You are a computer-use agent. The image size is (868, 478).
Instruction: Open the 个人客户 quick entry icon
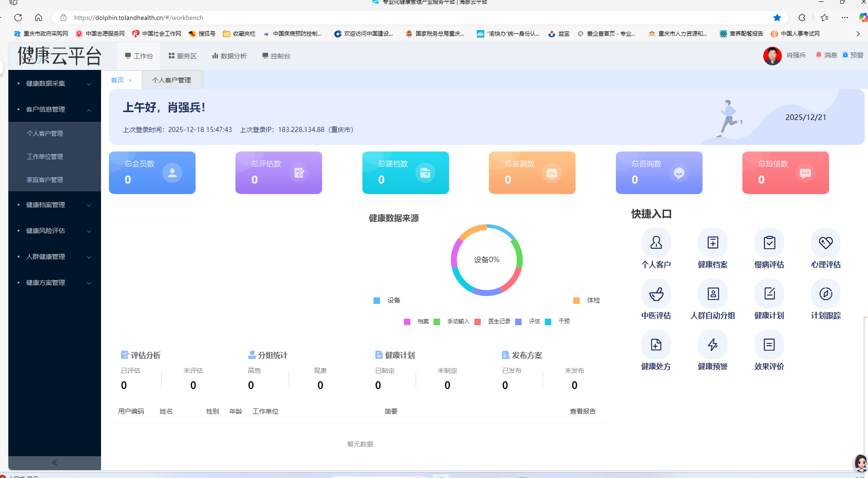656,243
